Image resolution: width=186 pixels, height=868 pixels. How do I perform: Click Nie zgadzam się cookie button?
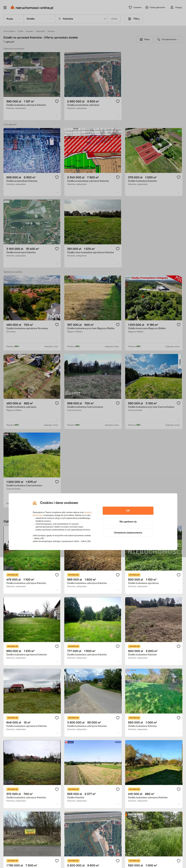128,522
